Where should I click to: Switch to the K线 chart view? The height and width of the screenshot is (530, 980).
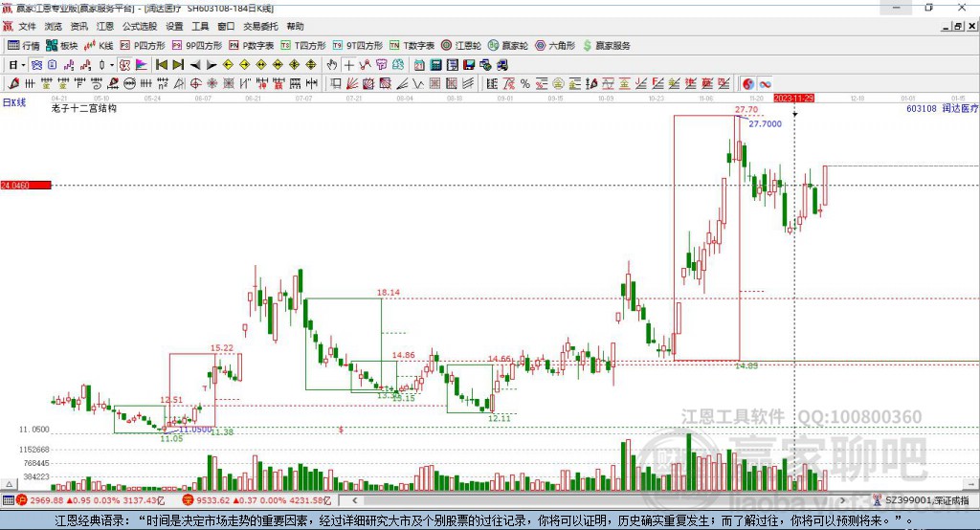(99, 46)
